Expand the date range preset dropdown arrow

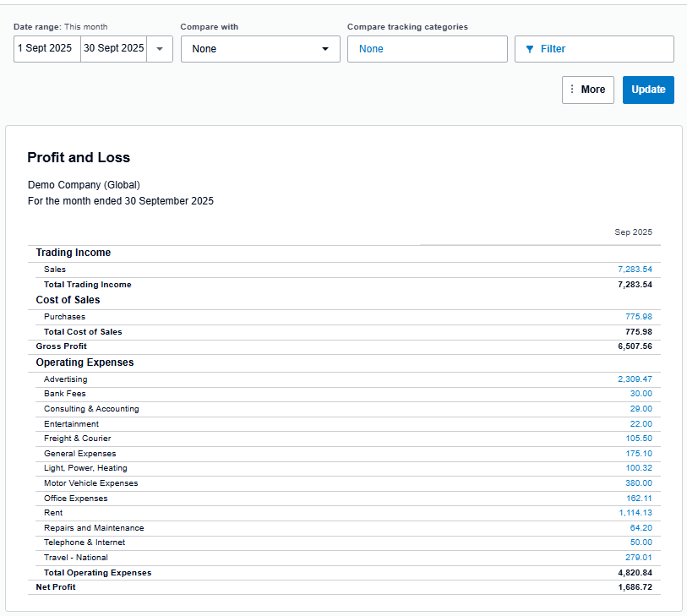tap(160, 49)
